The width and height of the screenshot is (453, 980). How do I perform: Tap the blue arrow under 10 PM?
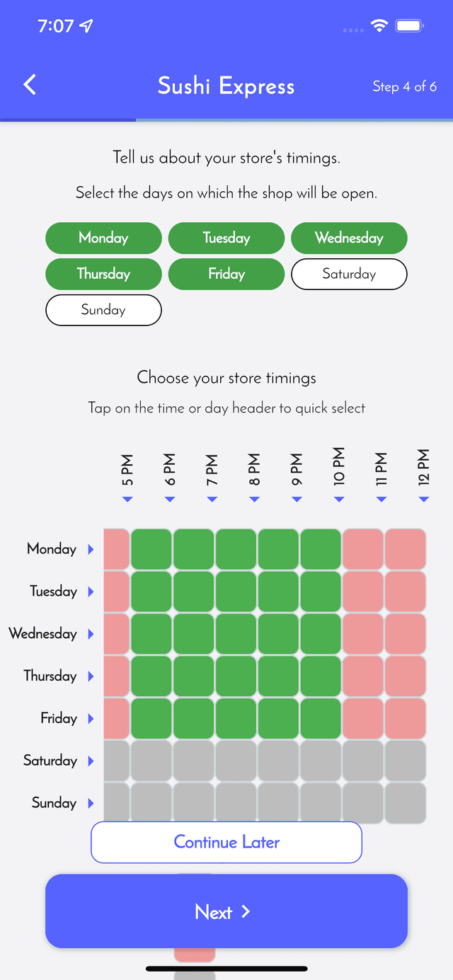coord(339,500)
